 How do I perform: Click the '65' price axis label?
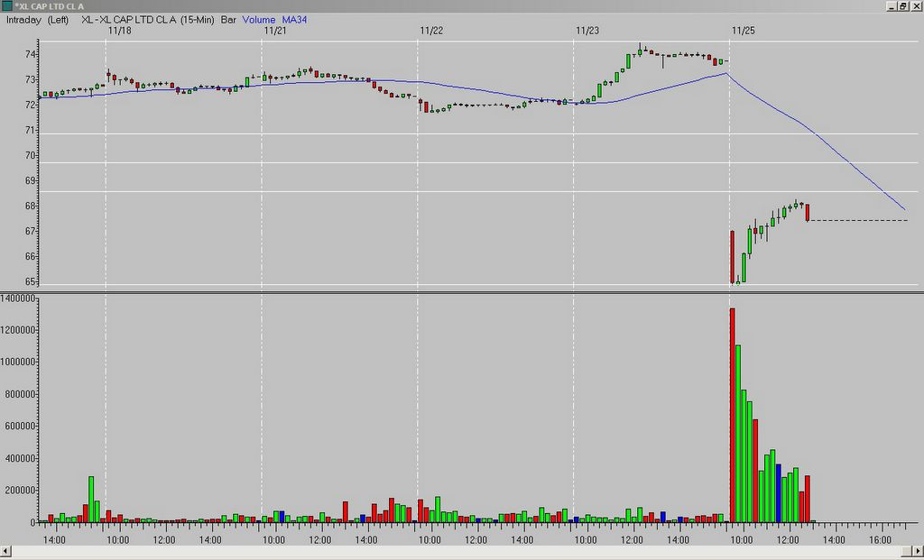click(30, 282)
